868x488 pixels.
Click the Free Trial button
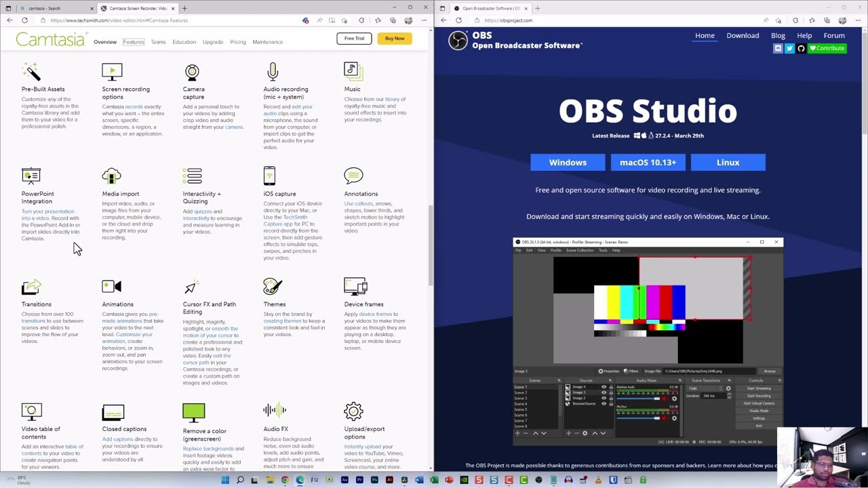354,39
